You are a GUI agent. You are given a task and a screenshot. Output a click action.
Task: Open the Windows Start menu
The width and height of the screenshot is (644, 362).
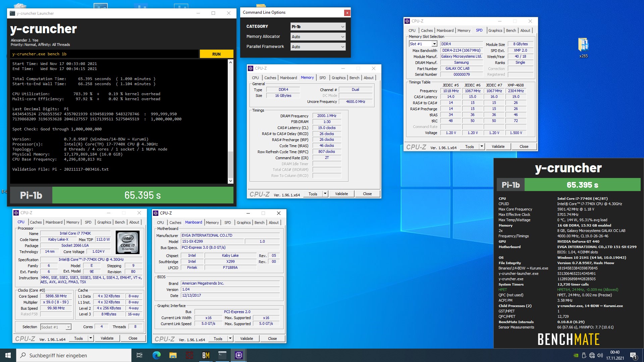(x=8, y=355)
